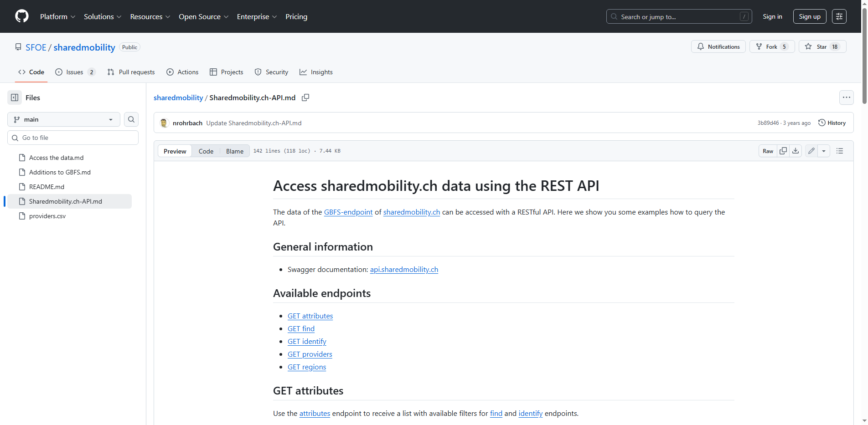Image resolution: width=868 pixels, height=425 pixels.
Task: Open the main branch selector dropdown
Action: point(63,119)
